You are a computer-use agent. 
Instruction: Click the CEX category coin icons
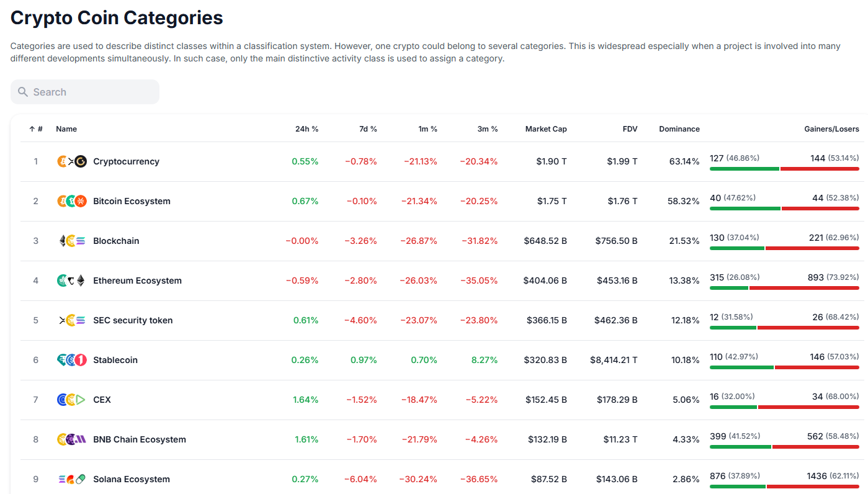[x=72, y=400]
